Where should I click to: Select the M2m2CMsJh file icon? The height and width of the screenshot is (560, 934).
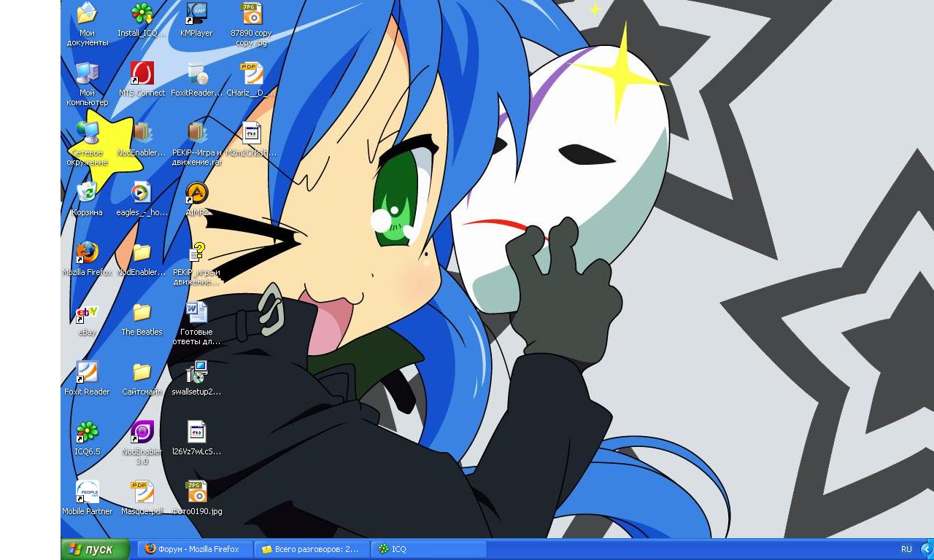(251, 133)
